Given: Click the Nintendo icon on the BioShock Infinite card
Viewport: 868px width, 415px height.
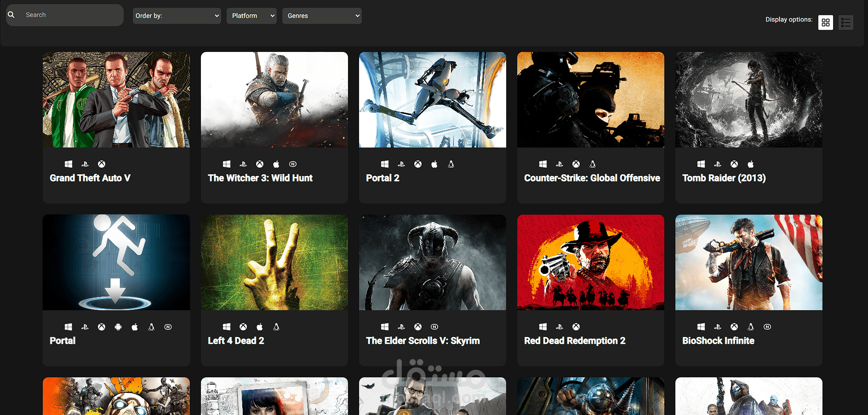Looking at the screenshot, I should [767, 327].
